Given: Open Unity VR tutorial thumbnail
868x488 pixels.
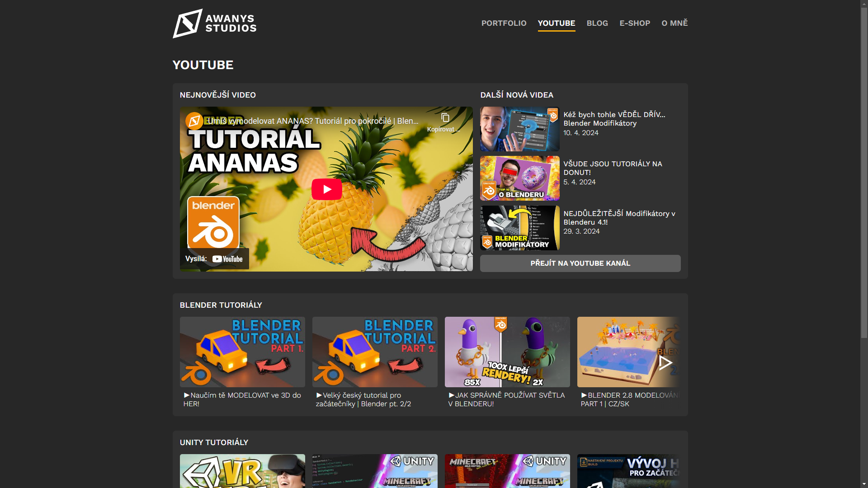Looking at the screenshot, I should coord(242,471).
